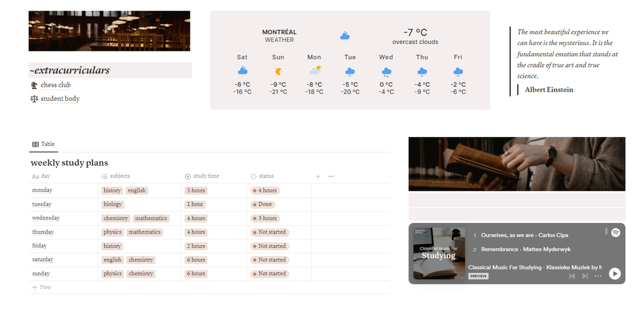Image resolution: width=644 pixels, height=314 pixels.
Task: Open Monday's 5 hours study time select
Action: pyautogui.click(x=196, y=190)
